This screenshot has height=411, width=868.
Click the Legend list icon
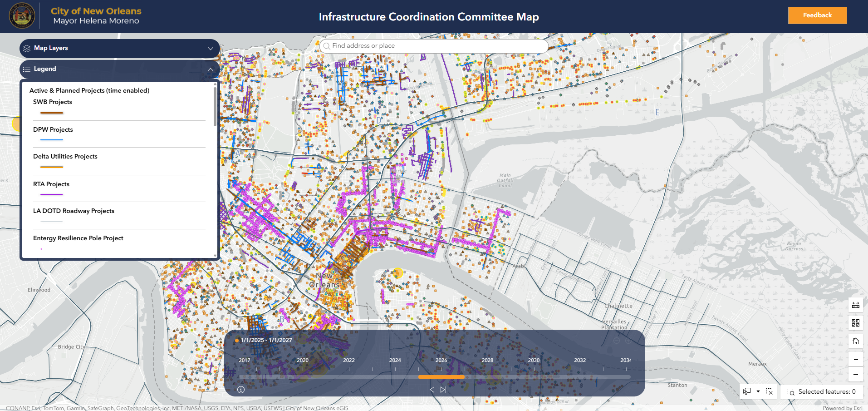[x=27, y=69]
